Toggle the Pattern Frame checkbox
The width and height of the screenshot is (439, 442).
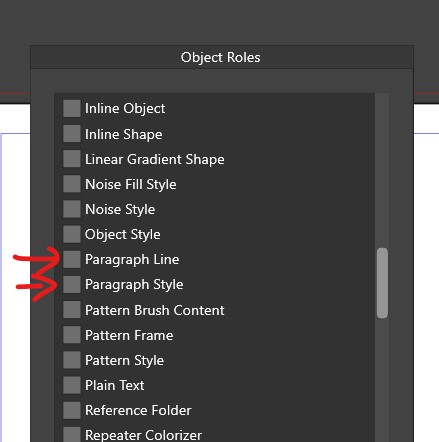[x=72, y=335]
